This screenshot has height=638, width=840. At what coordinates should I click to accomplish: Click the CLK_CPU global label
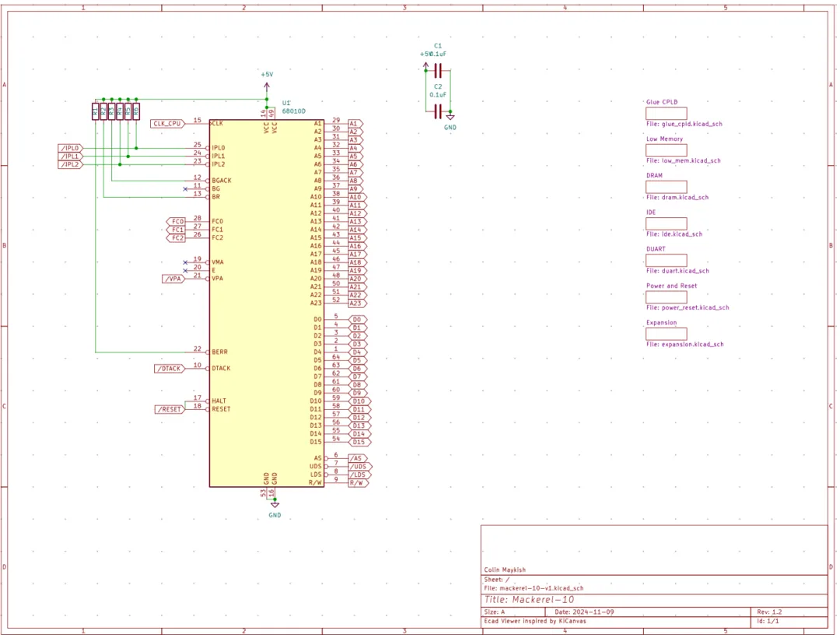click(167, 124)
